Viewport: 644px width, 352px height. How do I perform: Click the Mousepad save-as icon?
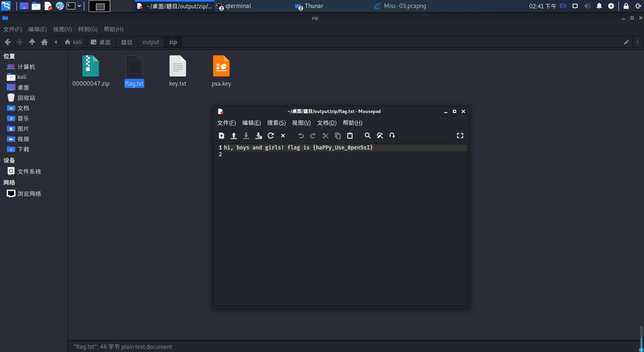(258, 136)
